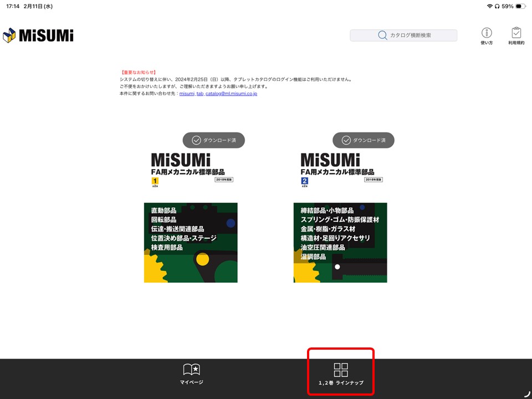The image size is (532, 399).
Task: Open the misumi_tab_catalog email link
Action: (218, 94)
